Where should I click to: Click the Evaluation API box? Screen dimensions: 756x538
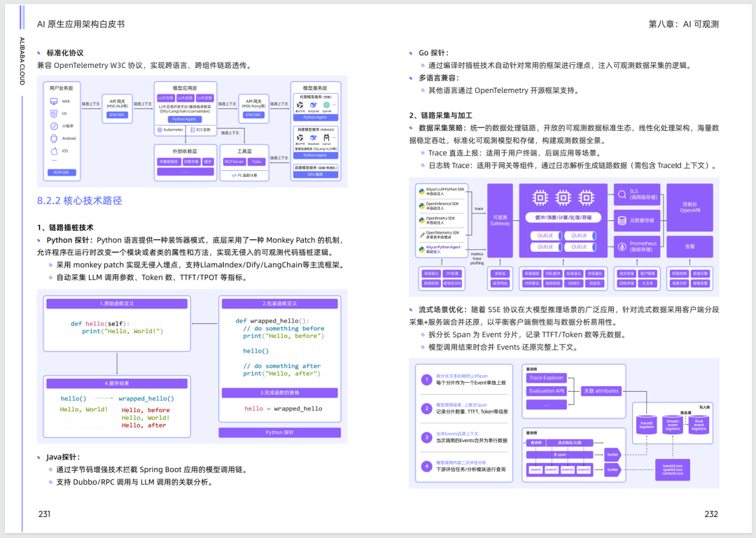coord(546,391)
